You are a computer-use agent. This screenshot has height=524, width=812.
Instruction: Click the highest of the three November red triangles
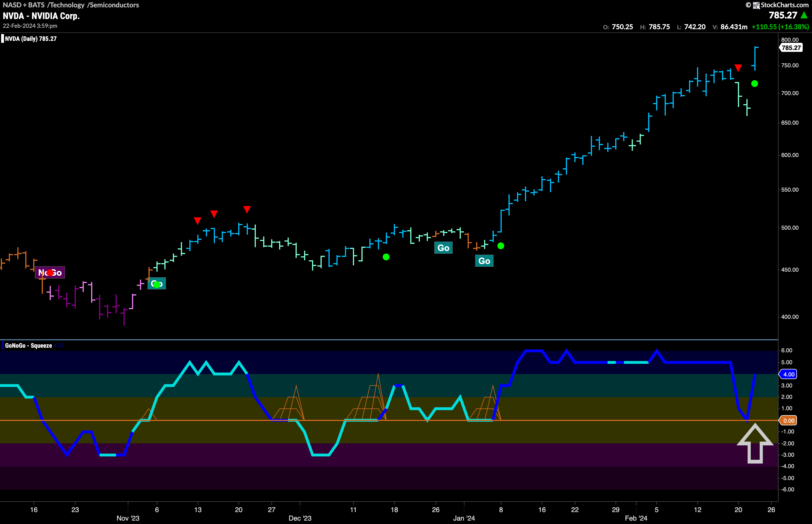click(x=247, y=209)
